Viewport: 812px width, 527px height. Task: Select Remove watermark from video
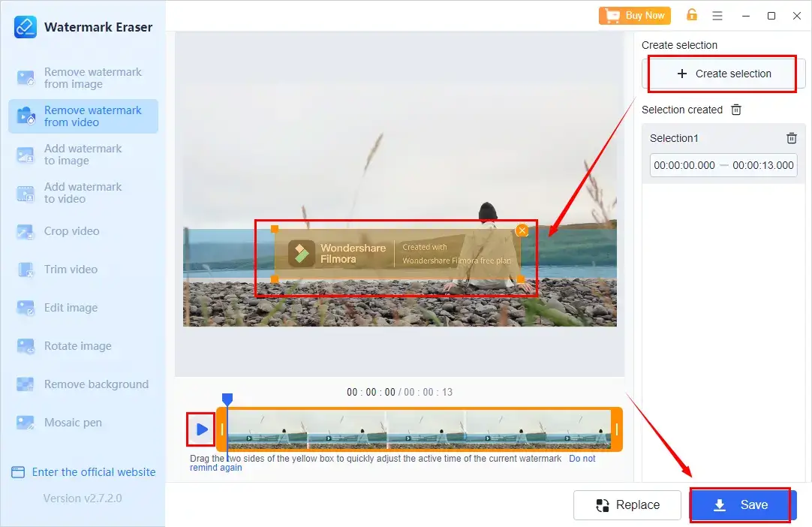pyautogui.click(x=83, y=116)
